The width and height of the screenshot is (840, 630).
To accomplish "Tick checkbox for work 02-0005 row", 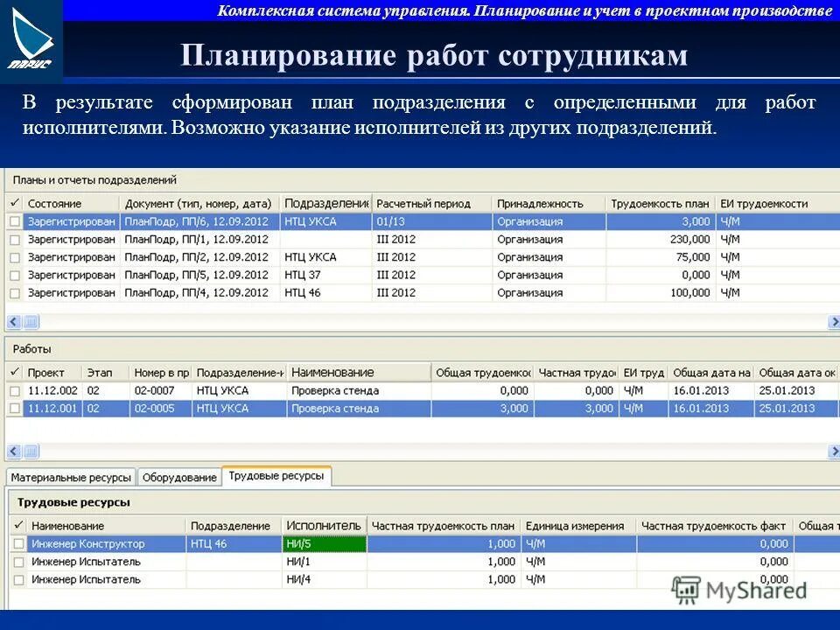I will click(x=15, y=409).
